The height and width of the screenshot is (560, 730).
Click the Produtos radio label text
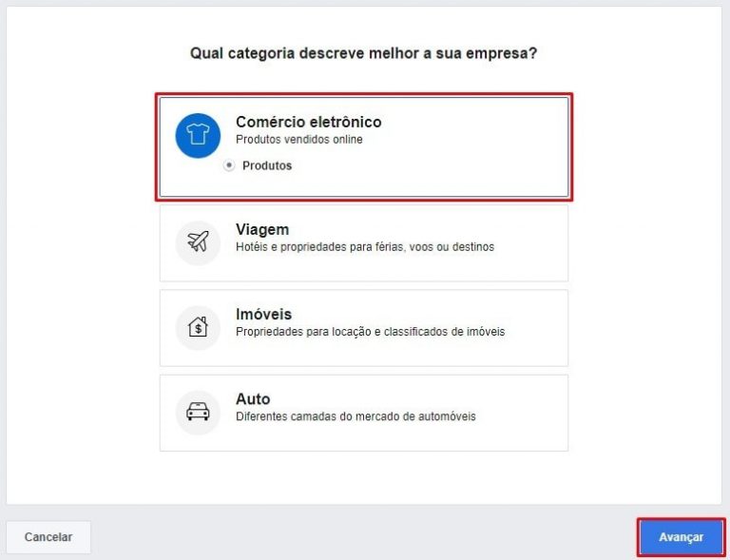point(267,165)
